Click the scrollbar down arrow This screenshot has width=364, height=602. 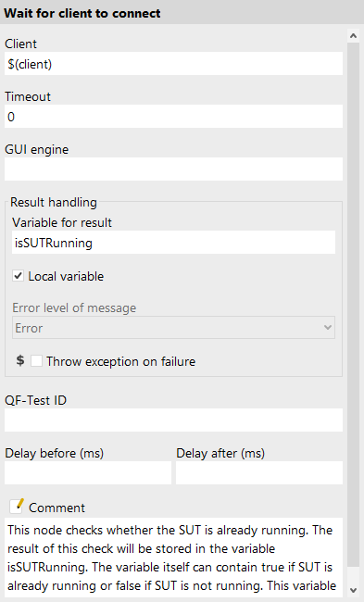[x=353, y=590]
